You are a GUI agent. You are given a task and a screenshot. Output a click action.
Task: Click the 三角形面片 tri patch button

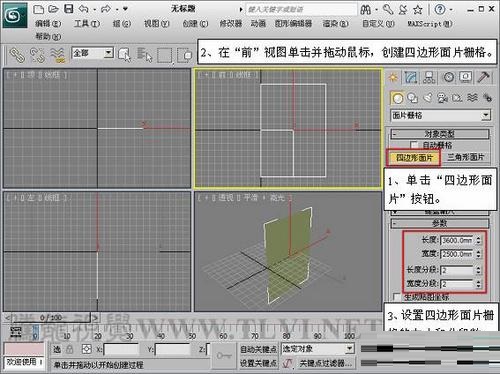click(466, 157)
